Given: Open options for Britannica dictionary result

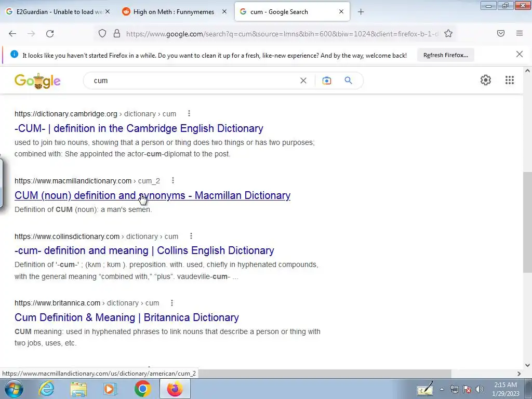Looking at the screenshot, I should click(172, 303).
